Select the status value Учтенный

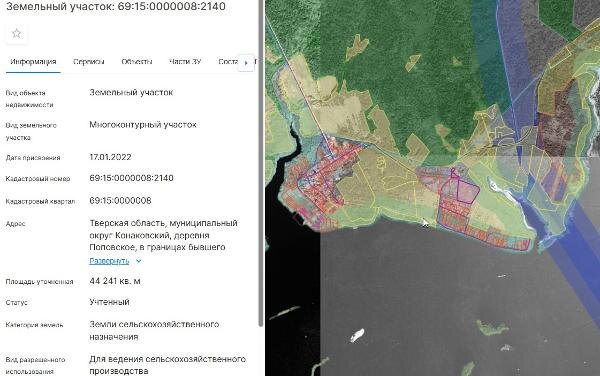pos(109,302)
